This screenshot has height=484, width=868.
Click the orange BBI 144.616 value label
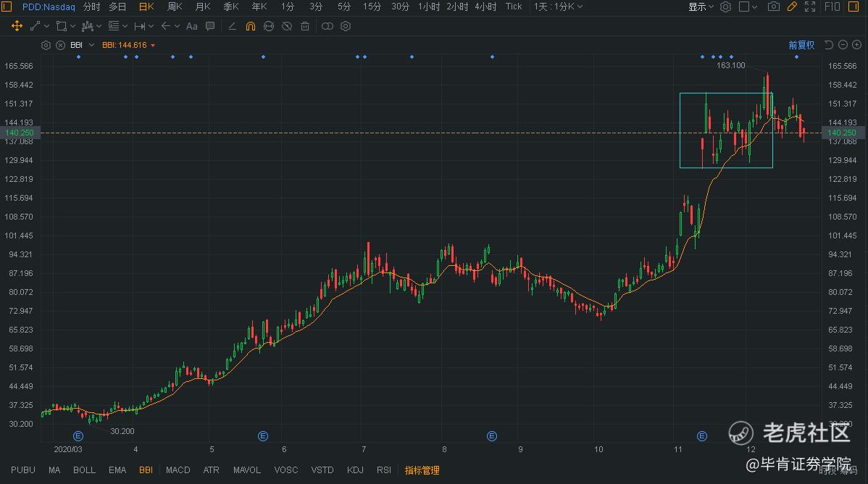tap(125, 45)
